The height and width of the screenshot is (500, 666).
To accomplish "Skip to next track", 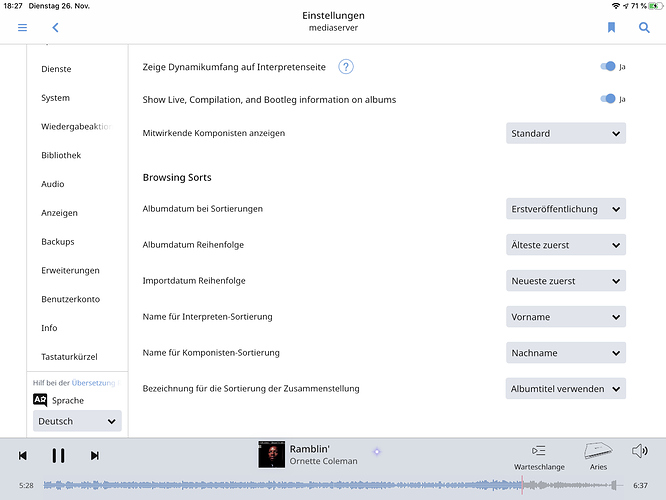I will pos(95,455).
